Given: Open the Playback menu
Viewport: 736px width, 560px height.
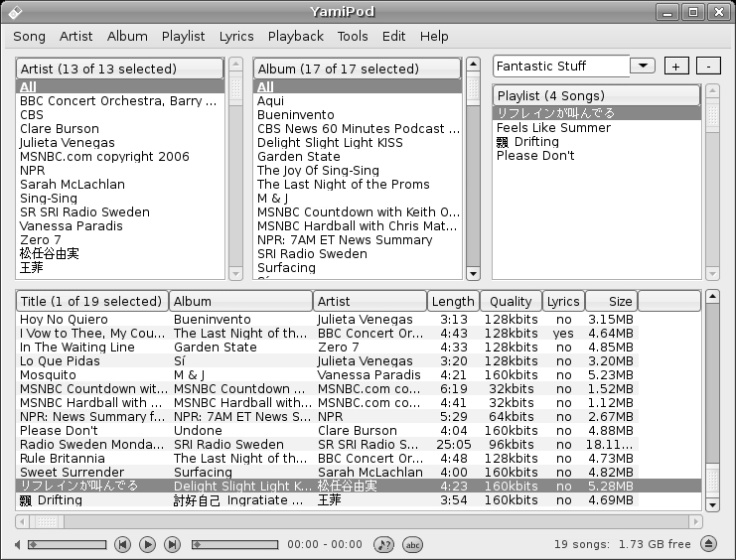Looking at the screenshot, I should [295, 36].
